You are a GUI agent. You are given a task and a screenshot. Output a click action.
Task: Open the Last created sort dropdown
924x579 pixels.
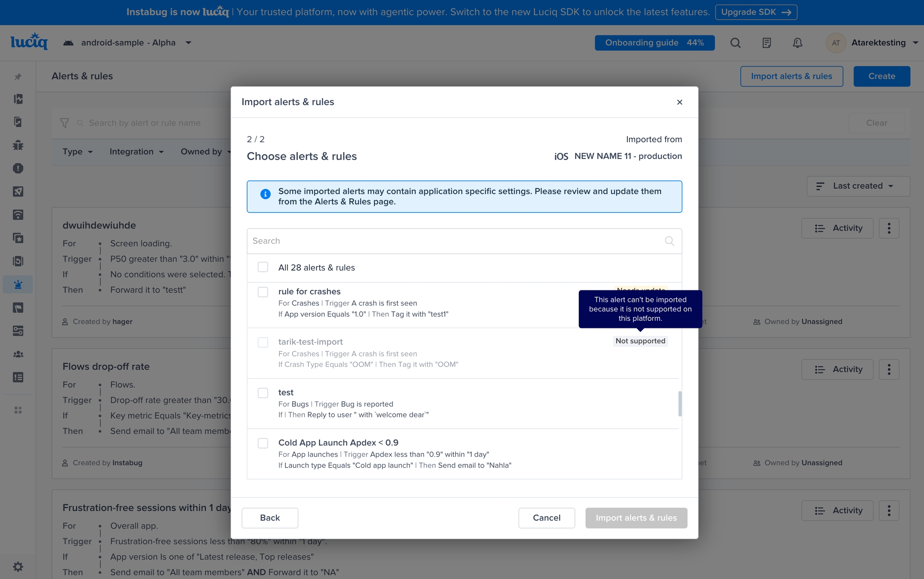(858, 186)
